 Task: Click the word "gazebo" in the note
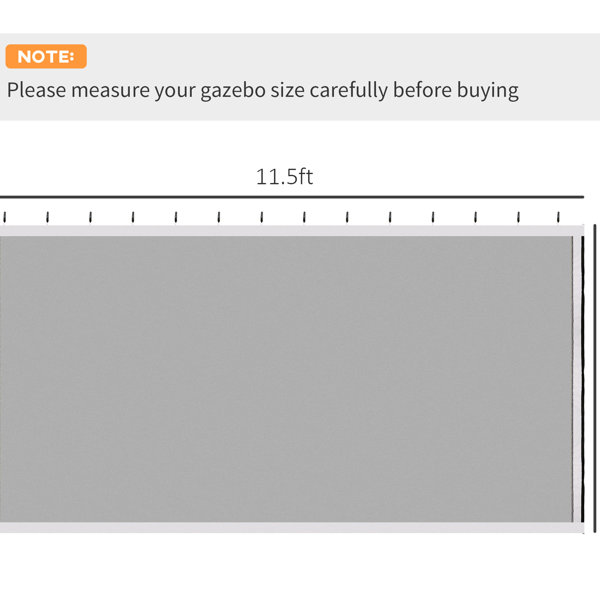coord(233,91)
